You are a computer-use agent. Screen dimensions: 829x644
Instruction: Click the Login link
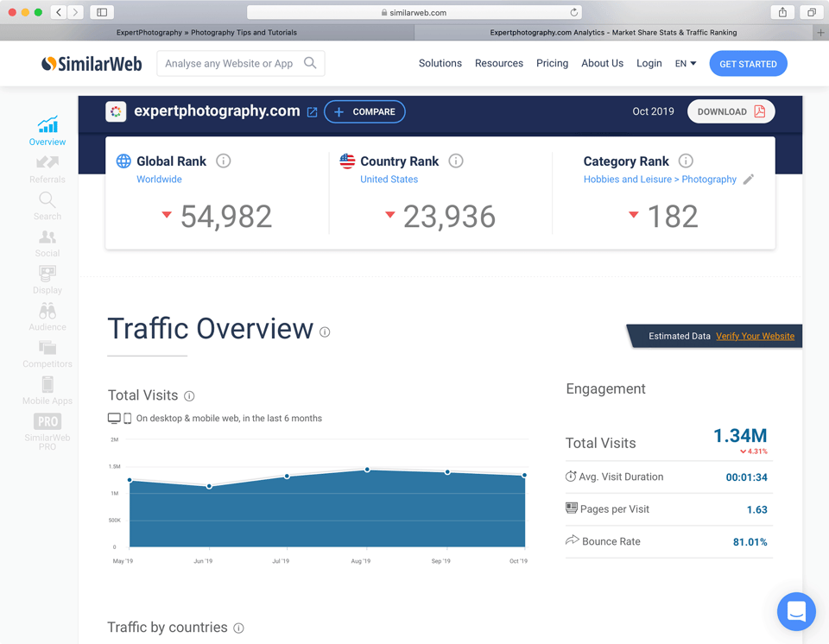(649, 63)
